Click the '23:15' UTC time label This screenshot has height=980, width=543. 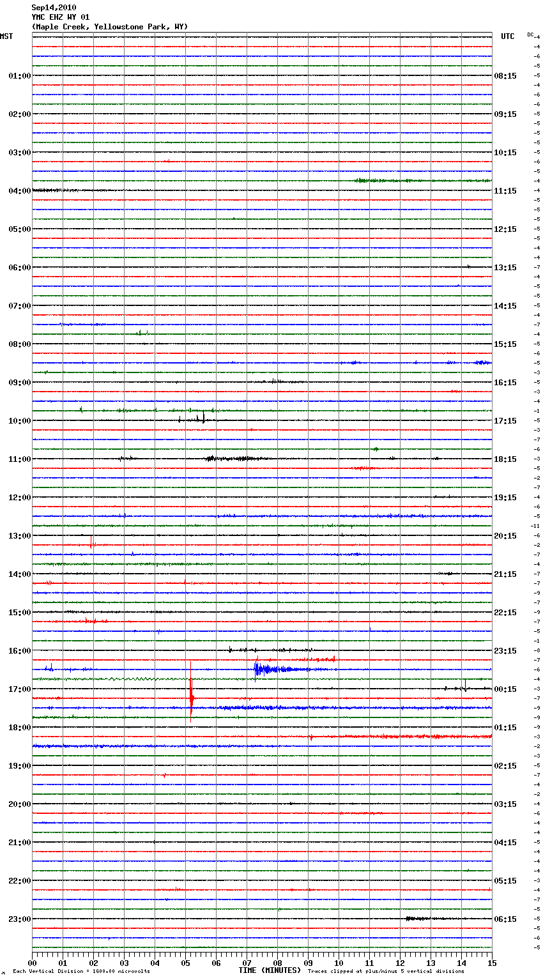coord(505,651)
